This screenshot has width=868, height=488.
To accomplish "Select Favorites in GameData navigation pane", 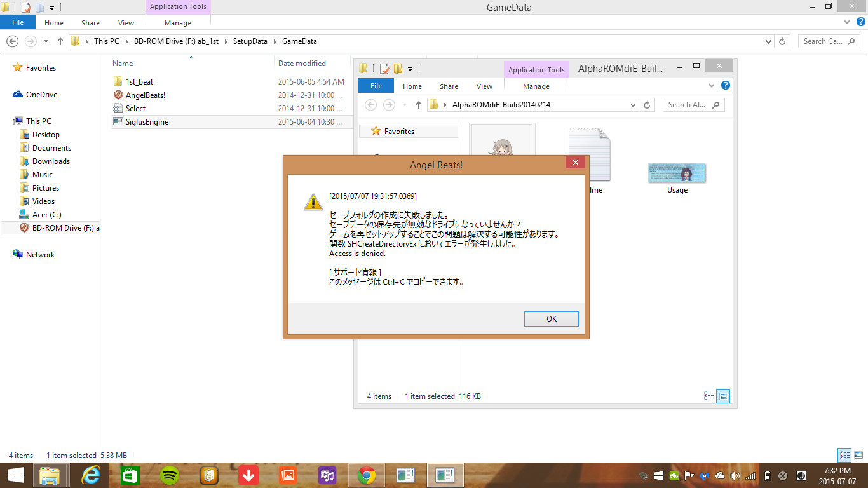I will (x=41, y=68).
